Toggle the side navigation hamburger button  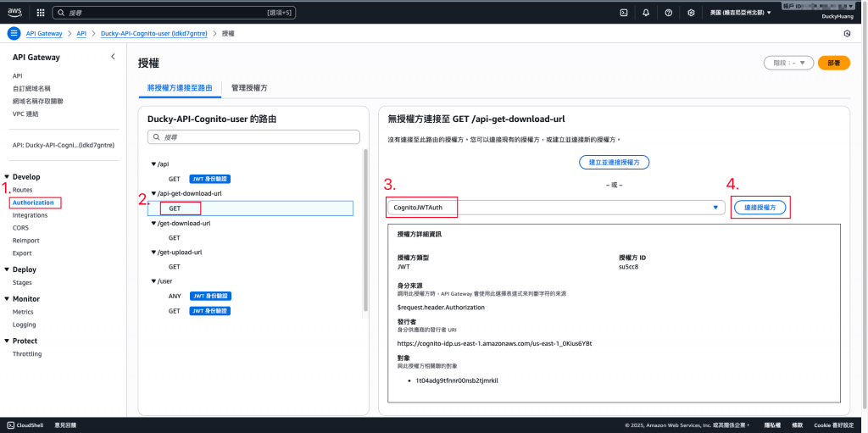point(14,33)
